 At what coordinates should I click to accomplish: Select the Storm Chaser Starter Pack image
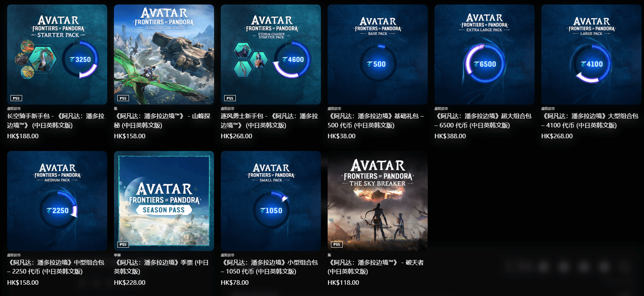click(271, 54)
